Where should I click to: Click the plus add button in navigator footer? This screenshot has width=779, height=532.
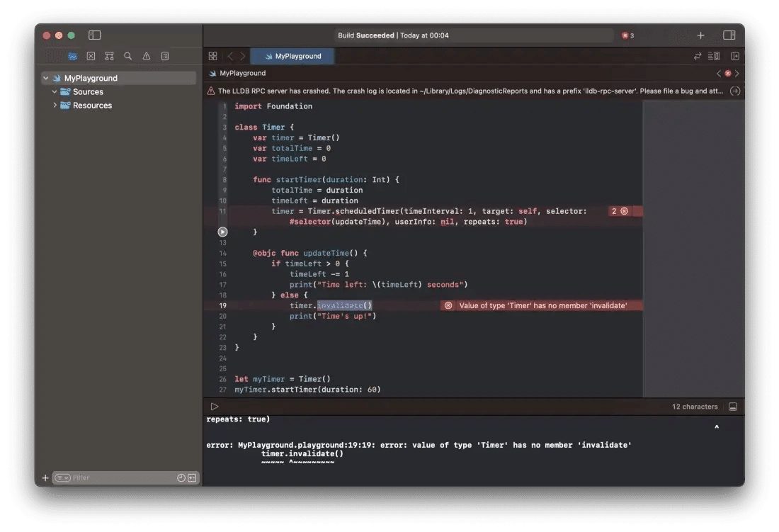pos(45,478)
